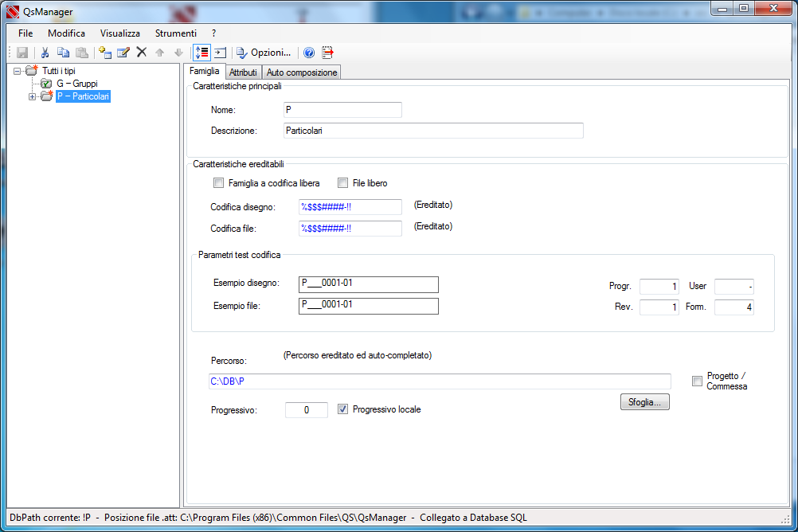Open the Opzioni... settings
Image resolution: width=798 pixels, height=532 pixels.
tap(264, 53)
